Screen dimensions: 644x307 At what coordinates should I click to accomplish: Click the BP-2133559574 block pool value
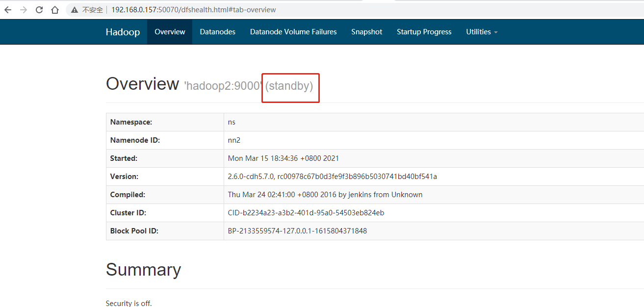click(297, 231)
